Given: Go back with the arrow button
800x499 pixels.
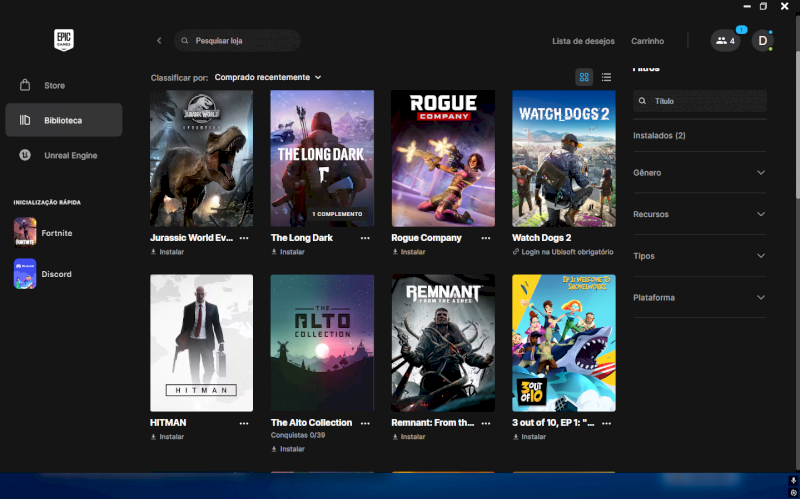Looking at the screenshot, I should pos(159,40).
